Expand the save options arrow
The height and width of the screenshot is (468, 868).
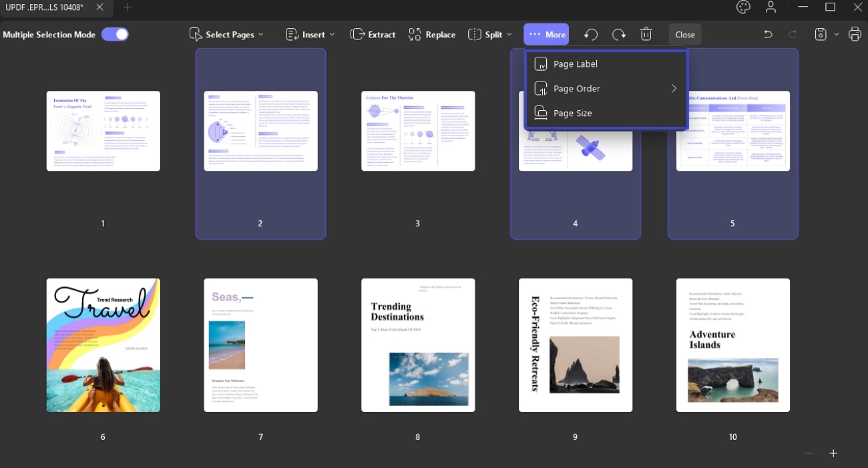click(836, 34)
